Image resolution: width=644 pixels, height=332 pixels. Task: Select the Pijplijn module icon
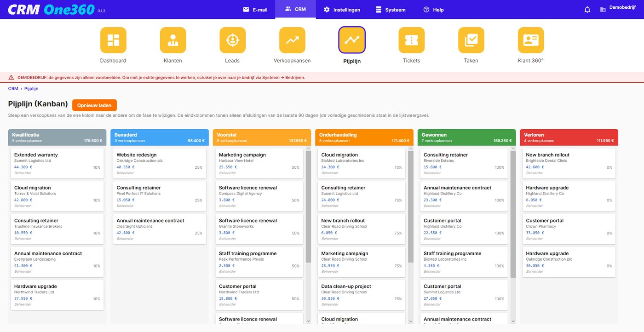point(352,40)
